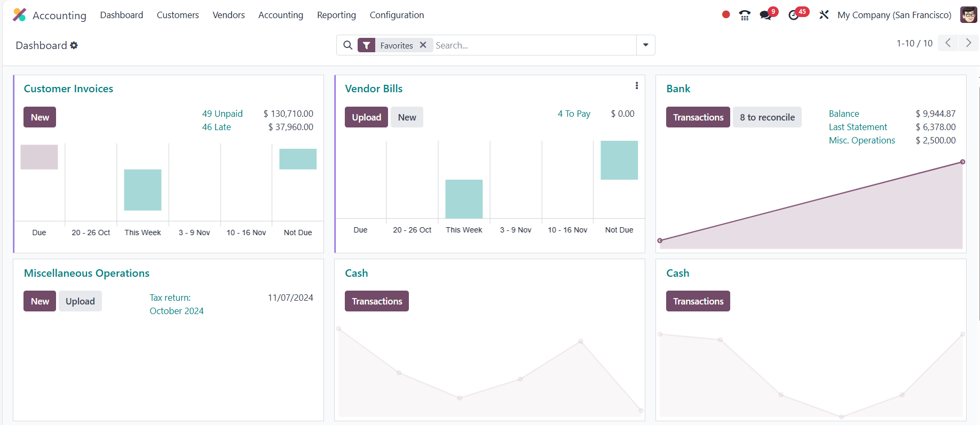Click the $ 37,960.00 late amount
980x425 pixels.
[291, 127]
